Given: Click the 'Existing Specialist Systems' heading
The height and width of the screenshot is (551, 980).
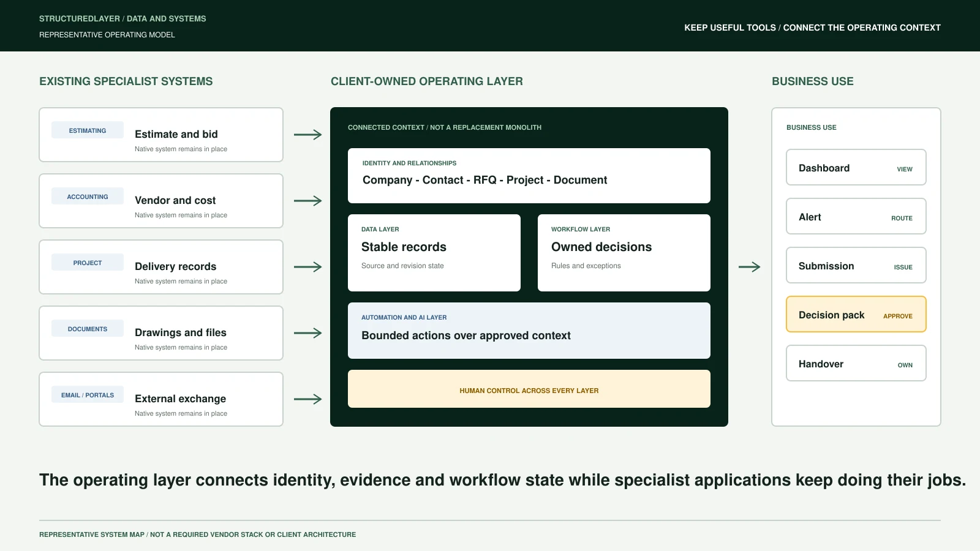Looking at the screenshot, I should point(126,81).
